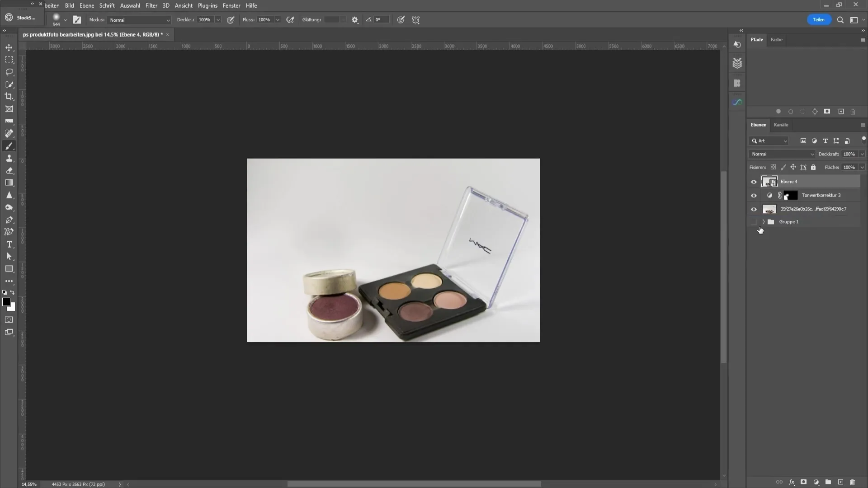The width and height of the screenshot is (868, 488).
Task: Toggle Quick Mask mode
Action: click(9, 319)
